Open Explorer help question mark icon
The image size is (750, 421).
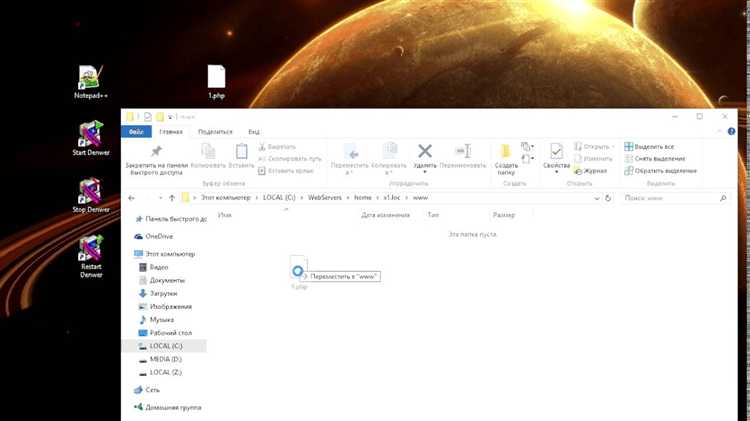tap(731, 131)
